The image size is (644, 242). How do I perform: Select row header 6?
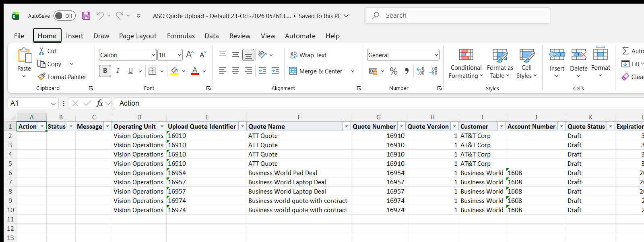point(10,173)
